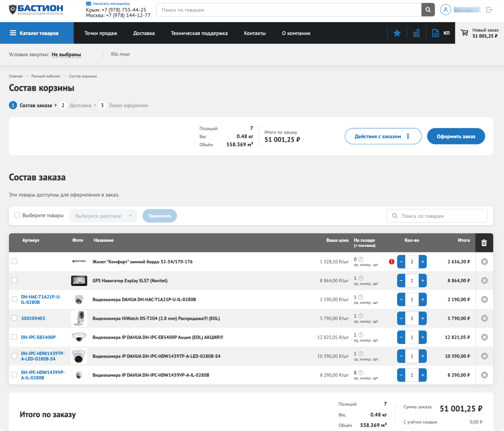Screen dimensions: 504x431
Task: Click the trash icon in table header
Action: (x=484, y=243)
